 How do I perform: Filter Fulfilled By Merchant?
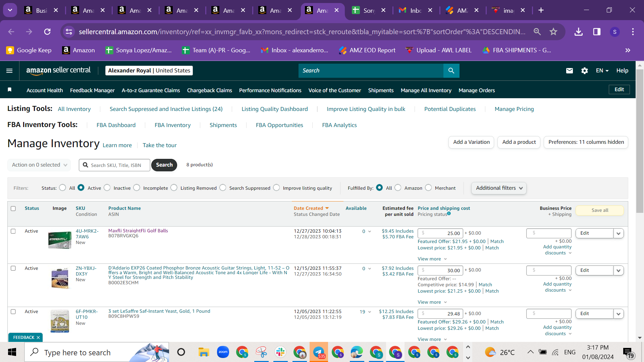point(428,188)
